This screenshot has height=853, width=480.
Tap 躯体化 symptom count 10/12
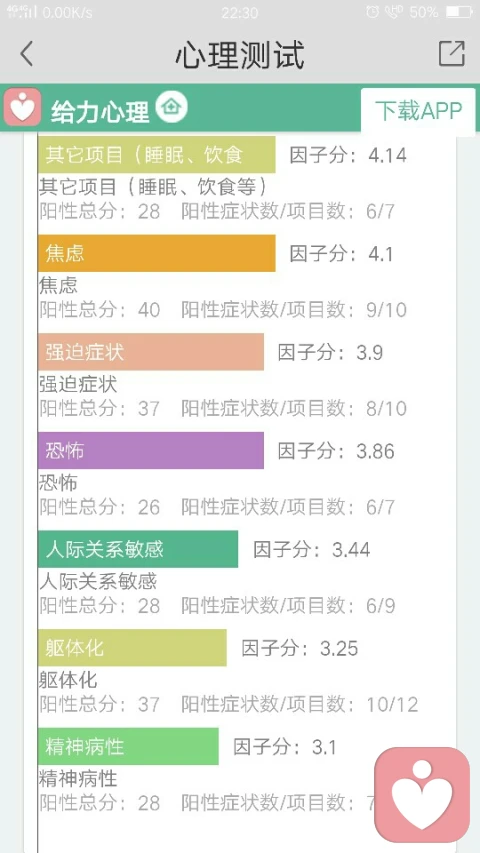[392, 704]
